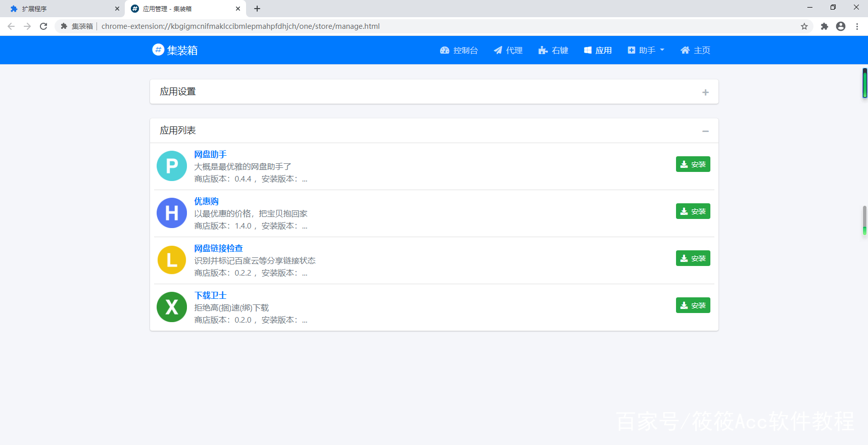
Task: Close the 扩展程序 browser tab
Action: [117, 9]
